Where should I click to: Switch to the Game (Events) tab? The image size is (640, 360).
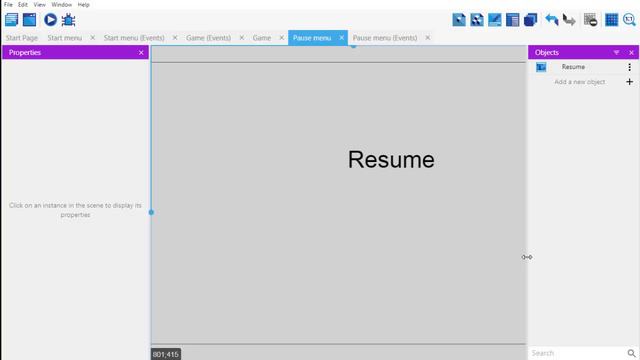pos(208,38)
